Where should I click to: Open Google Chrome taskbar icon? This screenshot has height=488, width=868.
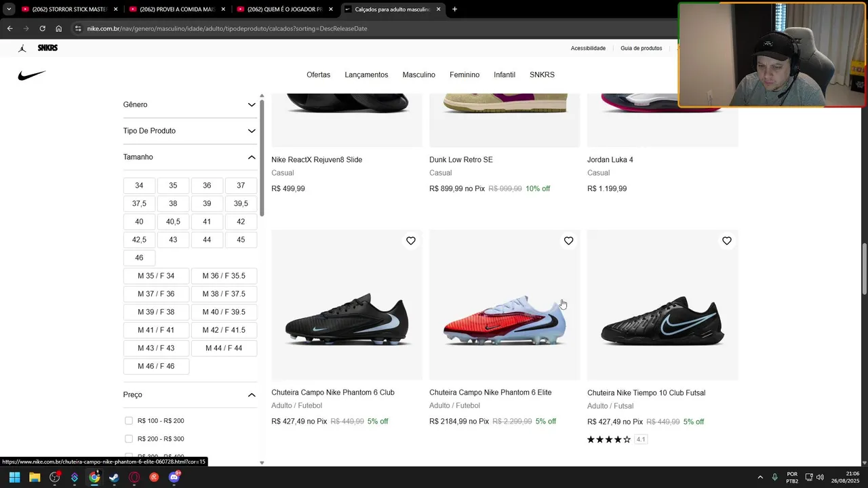point(94,477)
